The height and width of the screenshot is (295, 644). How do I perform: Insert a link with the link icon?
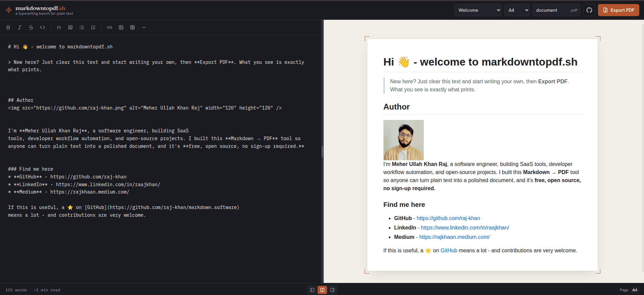click(109, 28)
